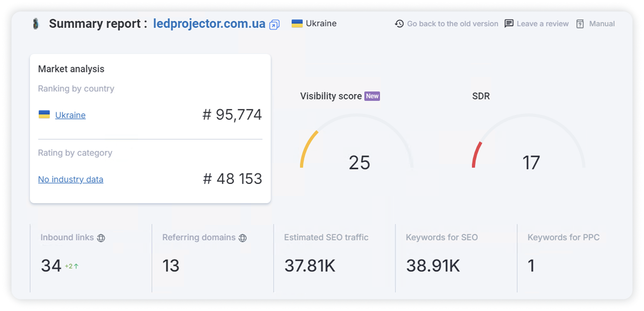Open the Manual link

[x=602, y=24]
